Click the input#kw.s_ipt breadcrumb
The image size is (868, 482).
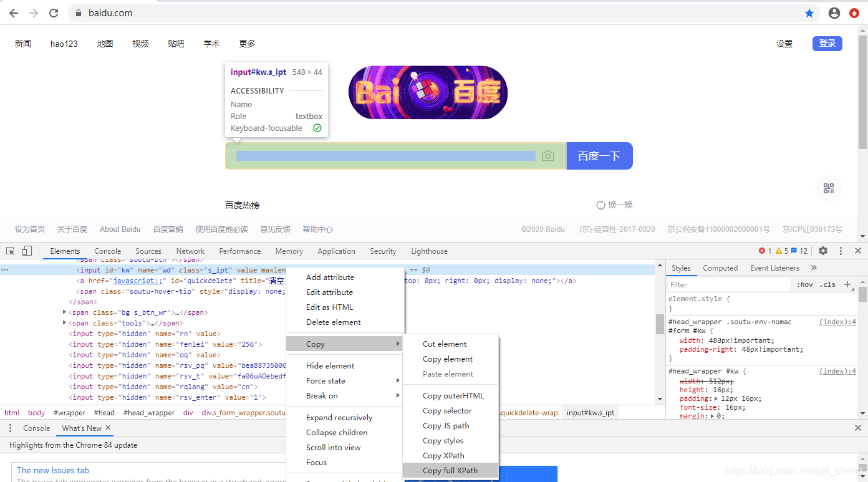point(591,413)
